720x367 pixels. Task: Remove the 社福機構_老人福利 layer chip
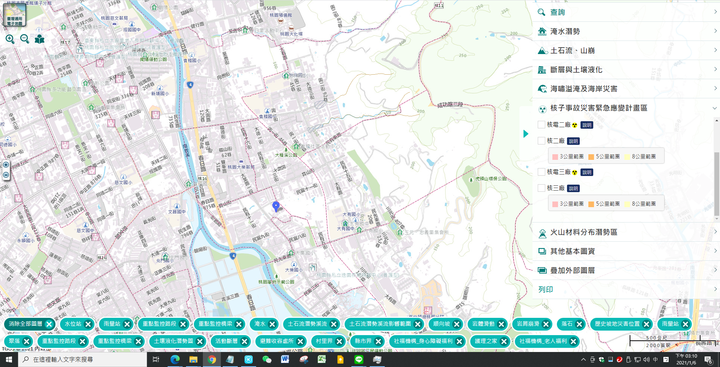coord(574,342)
